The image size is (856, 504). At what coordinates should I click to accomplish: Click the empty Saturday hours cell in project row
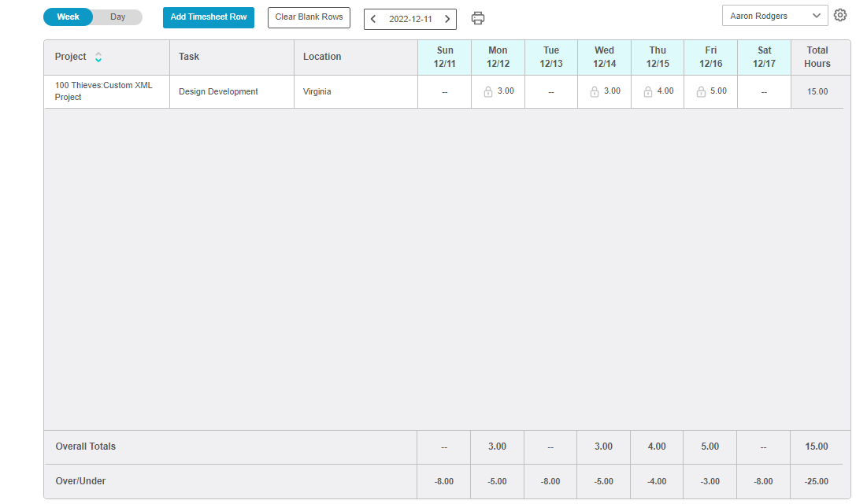[x=765, y=91]
